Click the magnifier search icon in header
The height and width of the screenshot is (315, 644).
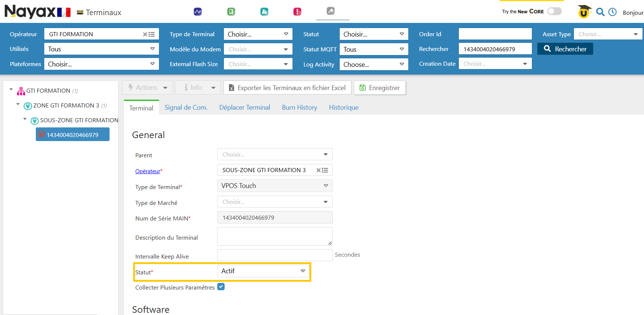click(600, 12)
